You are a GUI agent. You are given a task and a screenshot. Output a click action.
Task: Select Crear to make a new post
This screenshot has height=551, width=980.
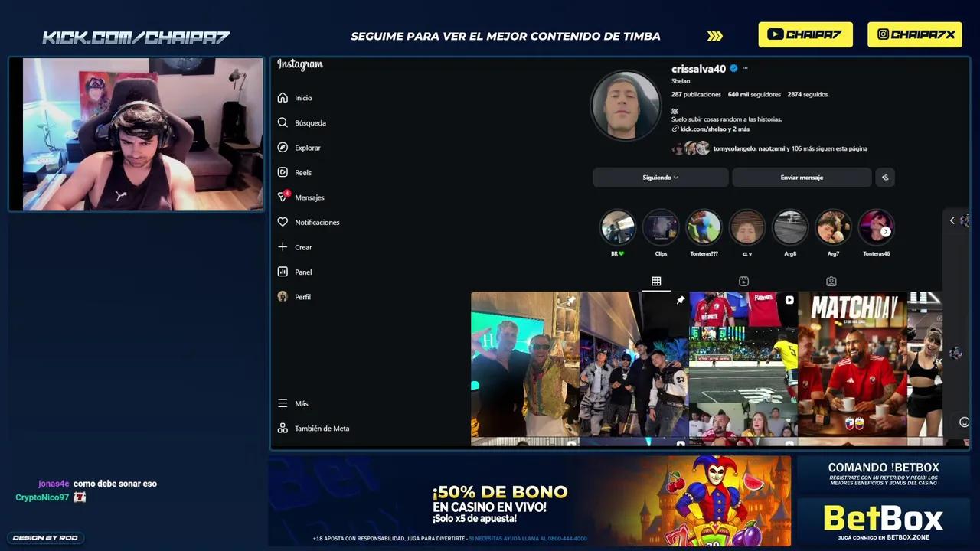pyautogui.click(x=295, y=247)
